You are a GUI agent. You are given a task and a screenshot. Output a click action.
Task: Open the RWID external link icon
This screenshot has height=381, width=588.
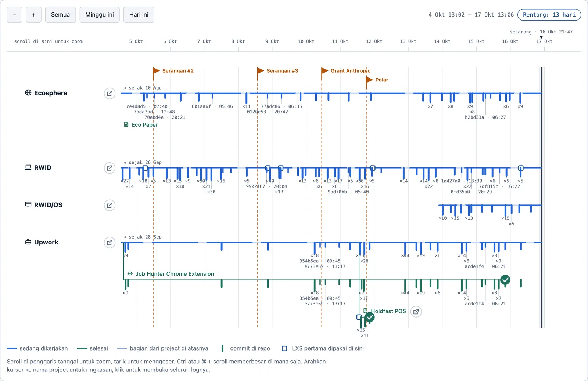(110, 168)
